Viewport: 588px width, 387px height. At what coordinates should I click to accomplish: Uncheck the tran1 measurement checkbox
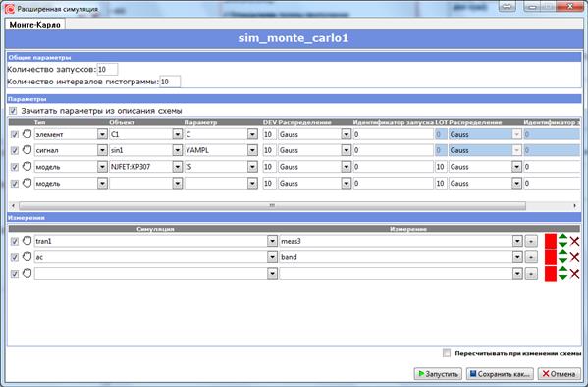(x=15, y=241)
